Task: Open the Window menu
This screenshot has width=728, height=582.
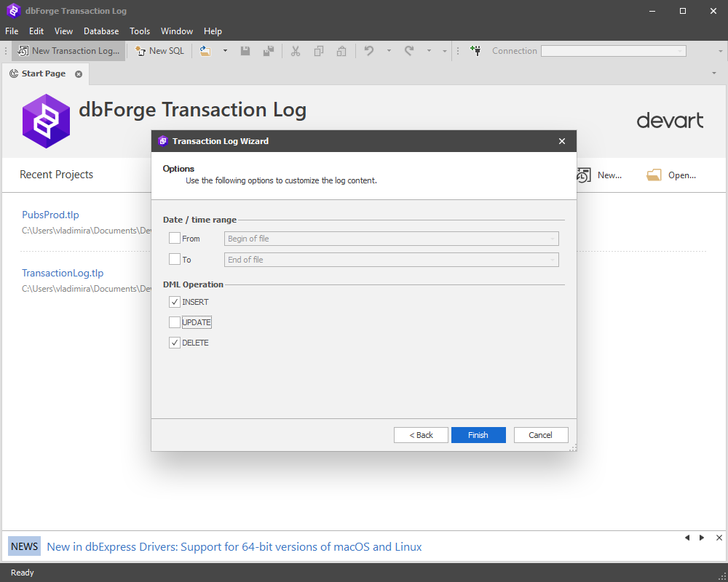Action: coord(177,31)
